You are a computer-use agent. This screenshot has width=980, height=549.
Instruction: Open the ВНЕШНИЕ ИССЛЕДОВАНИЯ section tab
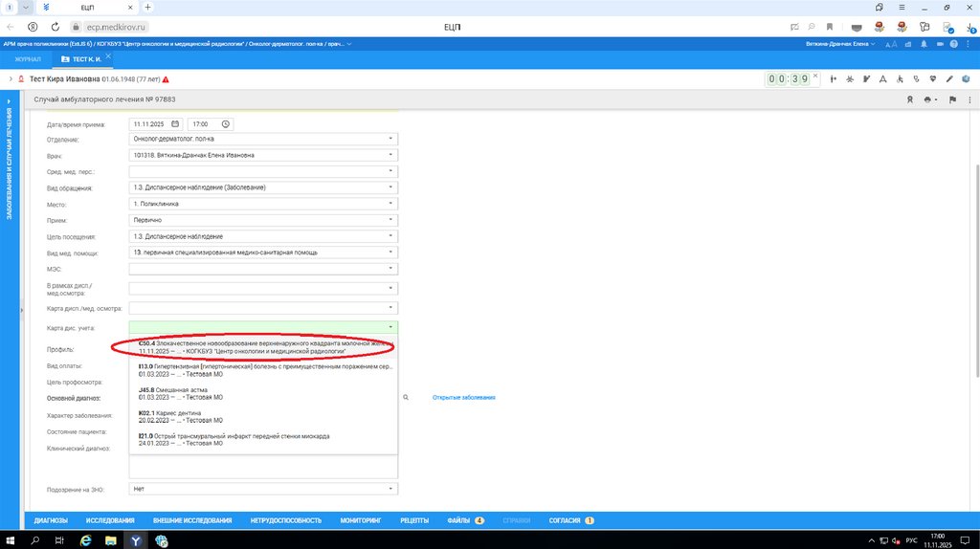pyautogui.click(x=192, y=520)
